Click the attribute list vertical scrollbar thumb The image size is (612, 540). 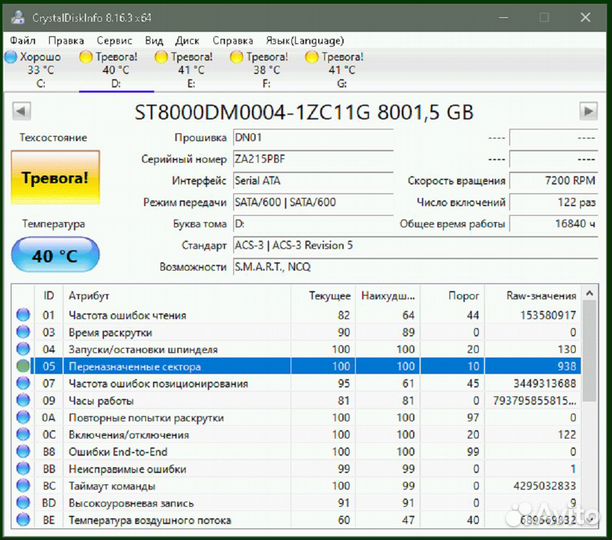click(590, 351)
